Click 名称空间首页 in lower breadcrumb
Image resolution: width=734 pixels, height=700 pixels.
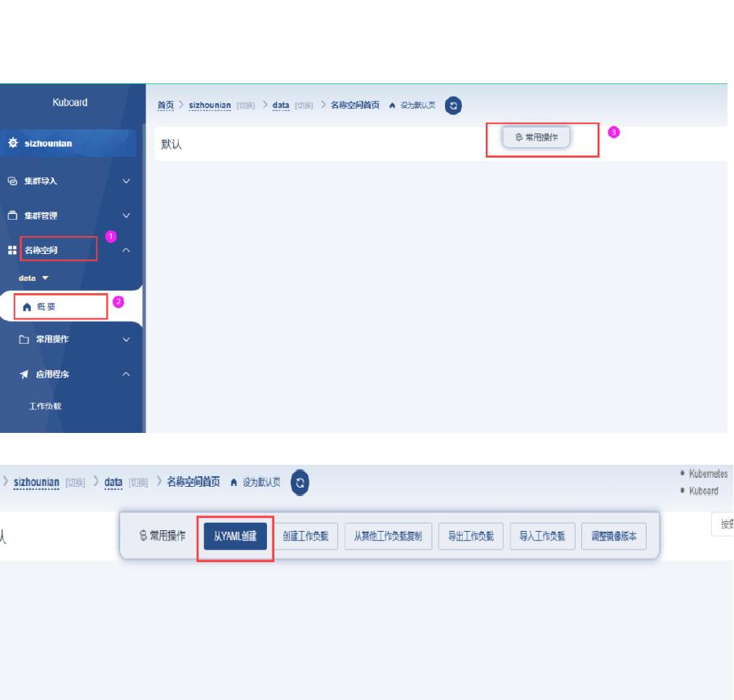pyautogui.click(x=194, y=482)
